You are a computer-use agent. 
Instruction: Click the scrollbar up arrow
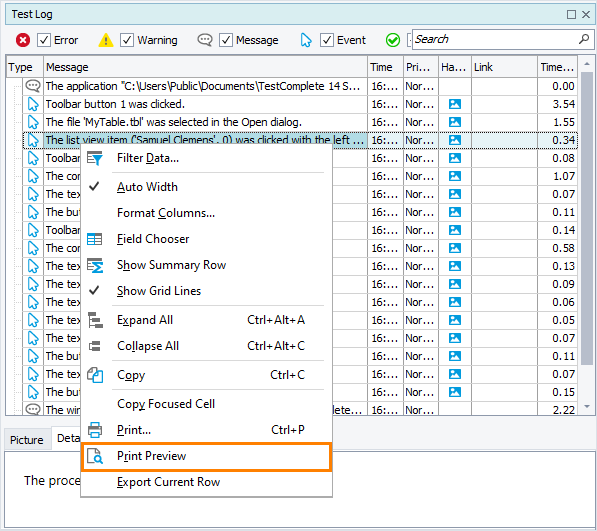(587, 64)
